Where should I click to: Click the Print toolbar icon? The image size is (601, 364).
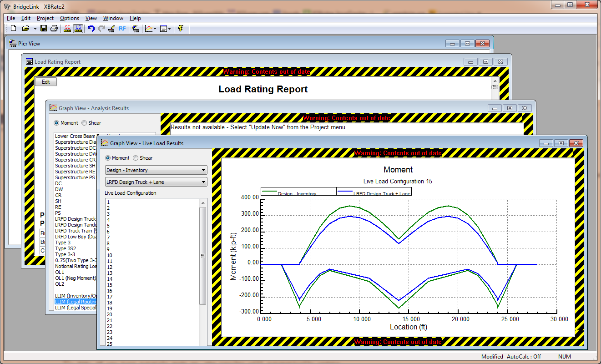click(54, 29)
